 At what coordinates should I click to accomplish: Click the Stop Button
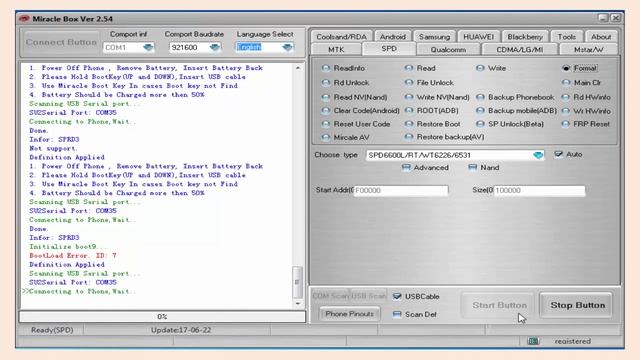point(577,305)
